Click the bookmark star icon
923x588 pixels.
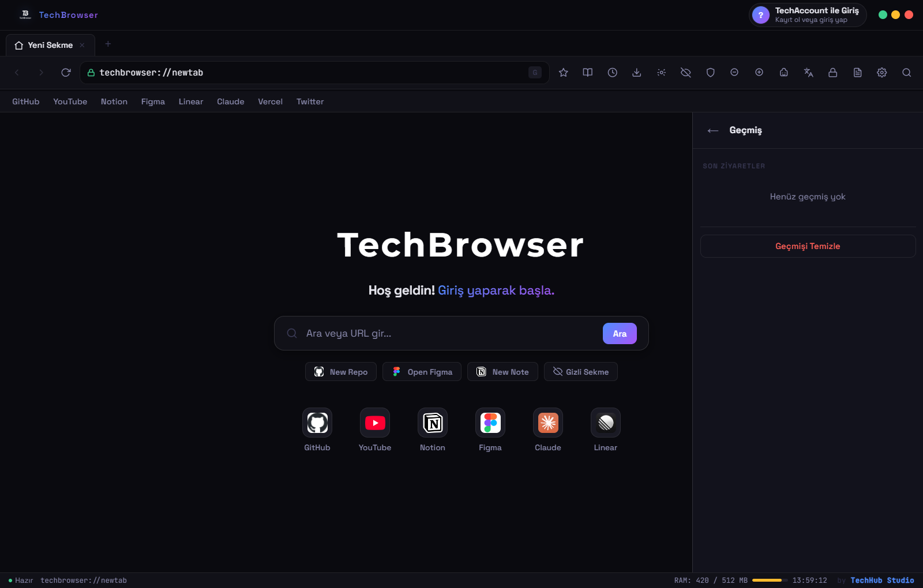click(564, 73)
